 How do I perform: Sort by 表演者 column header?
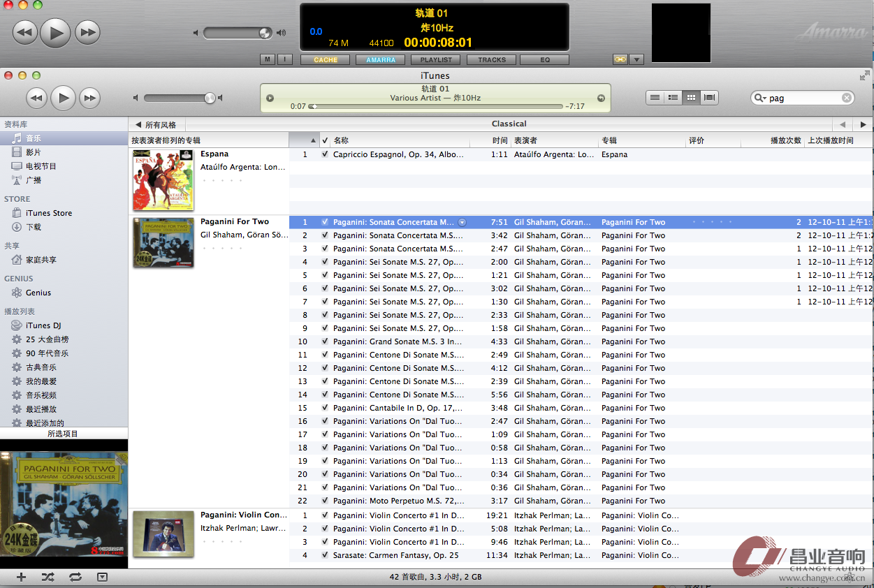coord(555,140)
